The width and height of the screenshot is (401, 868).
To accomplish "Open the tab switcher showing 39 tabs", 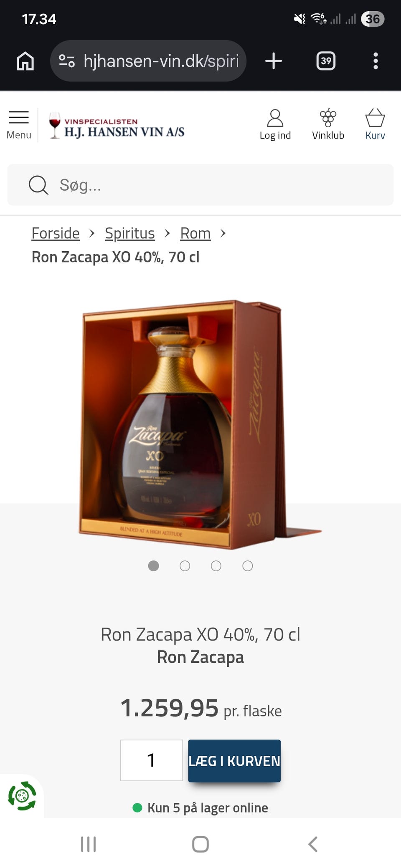I will [x=326, y=61].
